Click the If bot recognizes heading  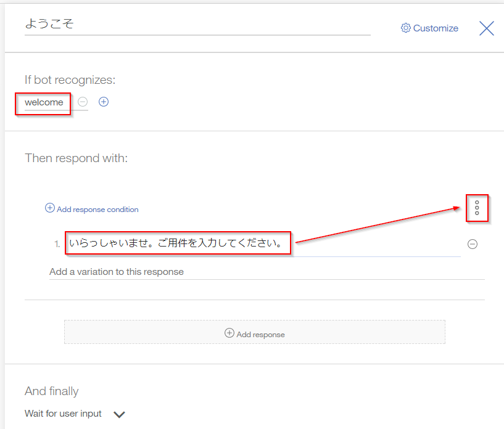[70, 80]
